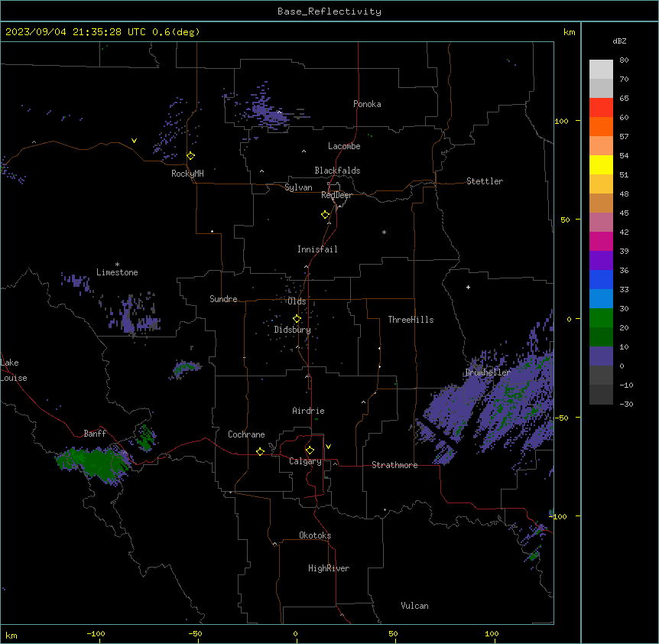
Task: Click the dark green 10-20 dBZ swatch
Action: pyautogui.click(x=601, y=337)
